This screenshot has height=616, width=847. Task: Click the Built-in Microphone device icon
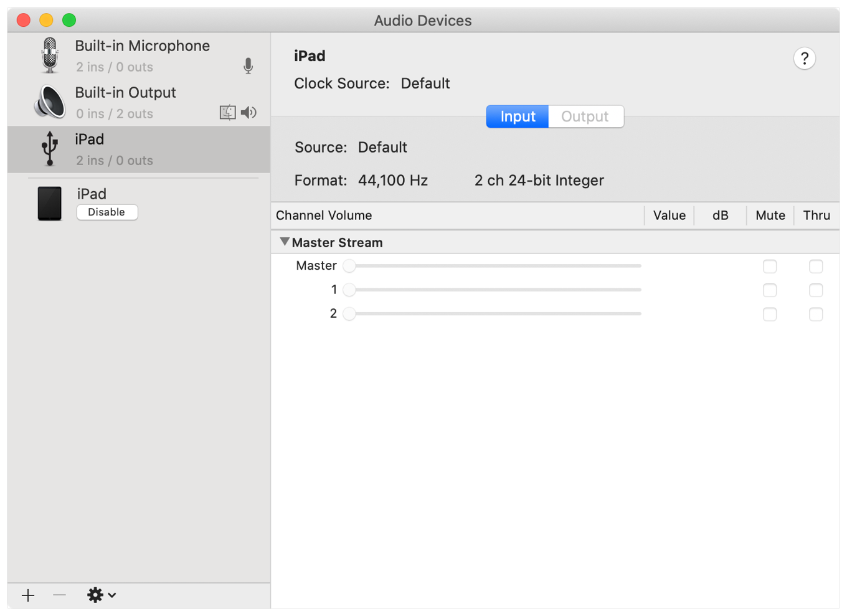click(50, 55)
